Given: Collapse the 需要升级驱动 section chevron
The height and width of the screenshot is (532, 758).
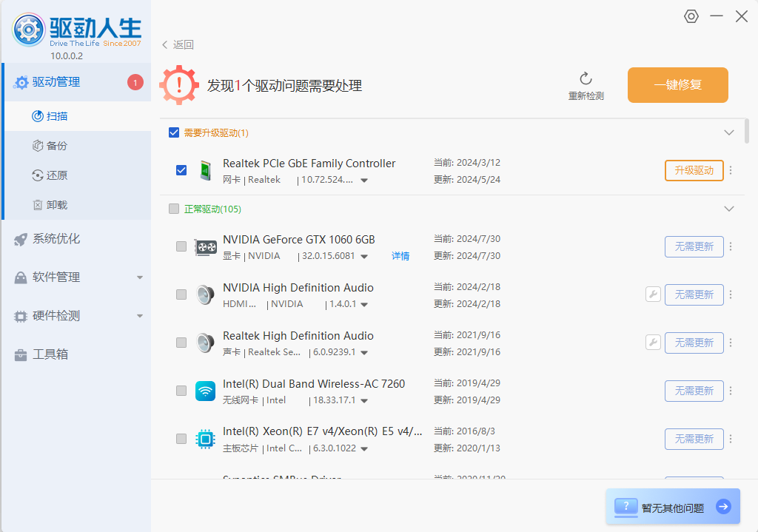Looking at the screenshot, I should pos(729,132).
